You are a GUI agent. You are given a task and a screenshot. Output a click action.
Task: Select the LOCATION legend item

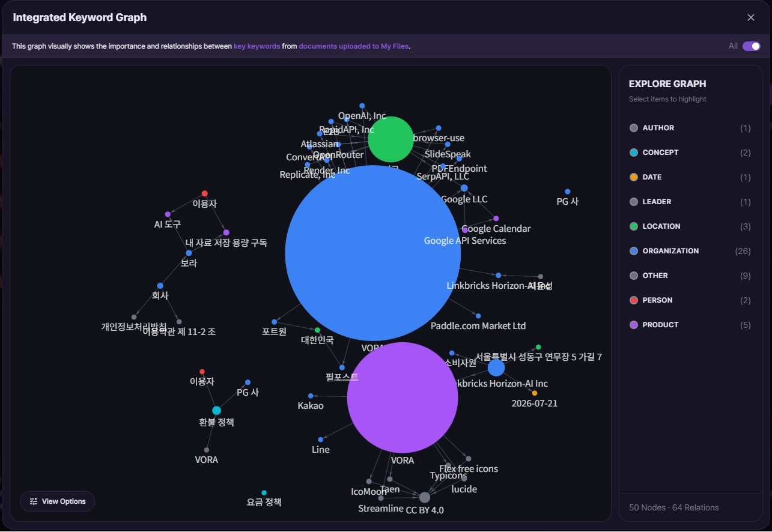pyautogui.click(x=690, y=226)
